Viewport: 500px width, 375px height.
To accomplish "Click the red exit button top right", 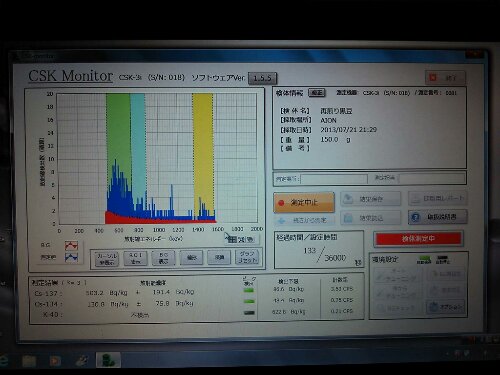I will (x=445, y=78).
